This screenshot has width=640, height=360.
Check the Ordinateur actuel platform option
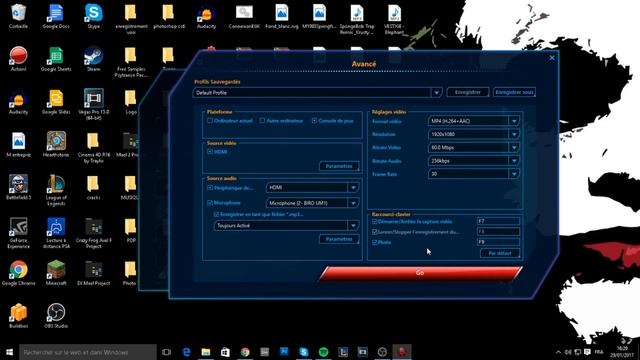pos(210,121)
